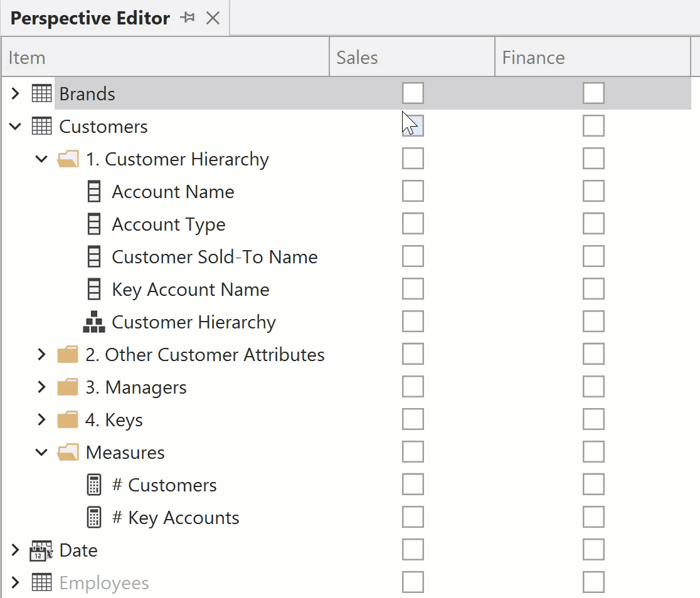Screen dimensions: 700x598
Task: Click the folder icon for Measures
Action: point(68,452)
